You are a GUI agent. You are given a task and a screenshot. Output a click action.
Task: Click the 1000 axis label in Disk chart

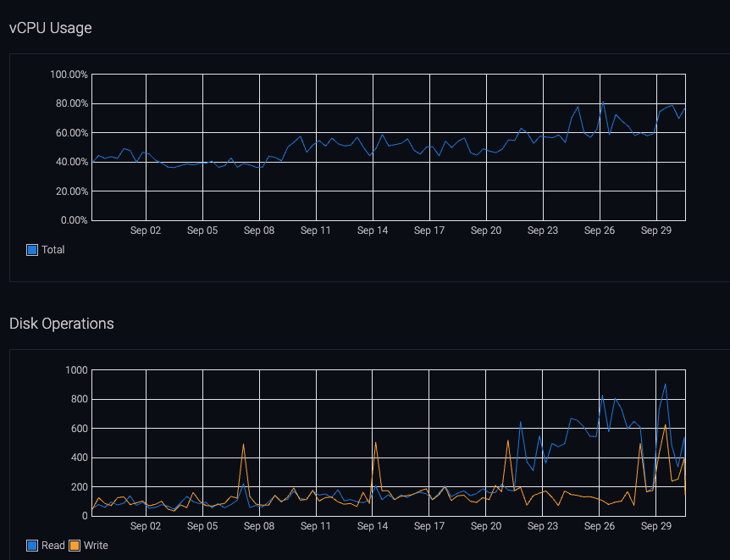[x=76, y=370]
